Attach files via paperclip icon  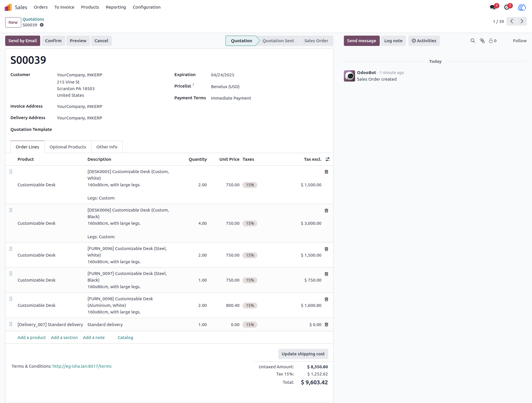click(482, 41)
